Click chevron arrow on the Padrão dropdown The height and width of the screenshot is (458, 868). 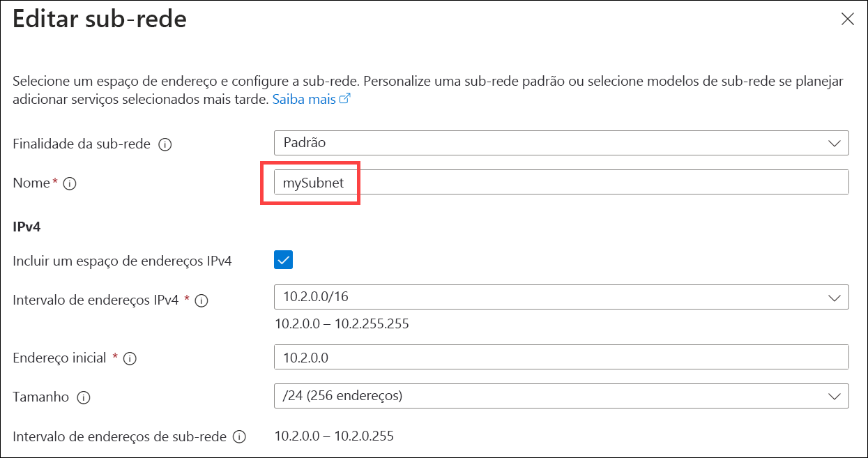(835, 143)
